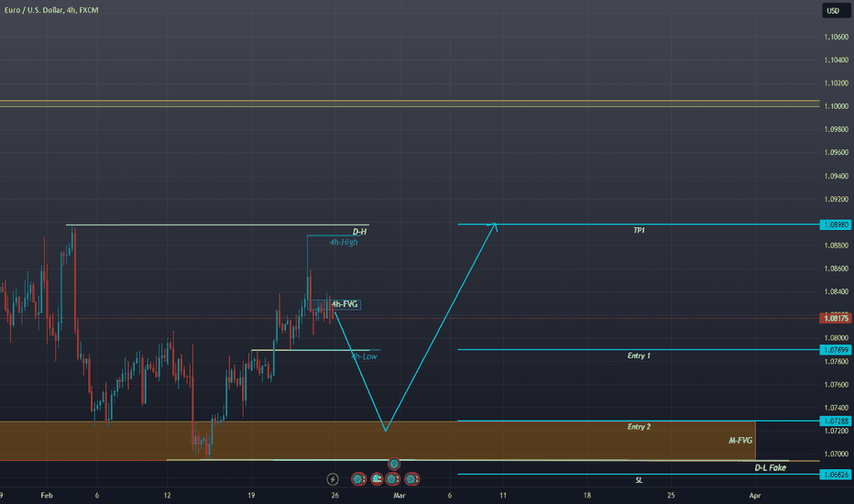The image size is (854, 504).
Task: Select the 1.06826 SL price label
Action: pyautogui.click(x=836, y=475)
